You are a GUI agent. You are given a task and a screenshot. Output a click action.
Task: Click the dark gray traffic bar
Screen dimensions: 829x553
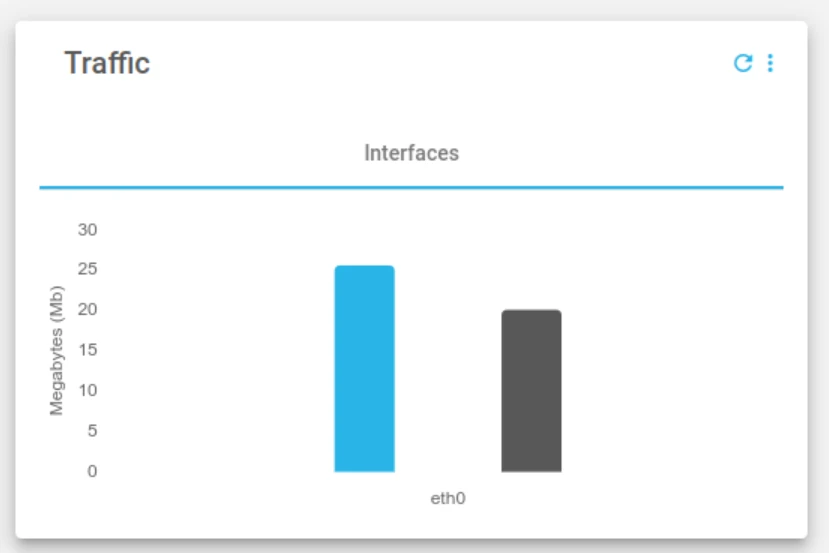click(531, 392)
